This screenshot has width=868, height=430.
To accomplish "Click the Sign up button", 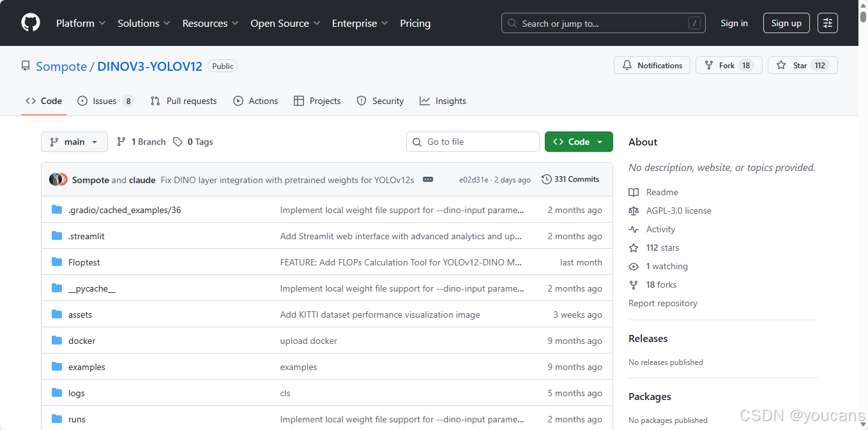I will coord(786,23).
